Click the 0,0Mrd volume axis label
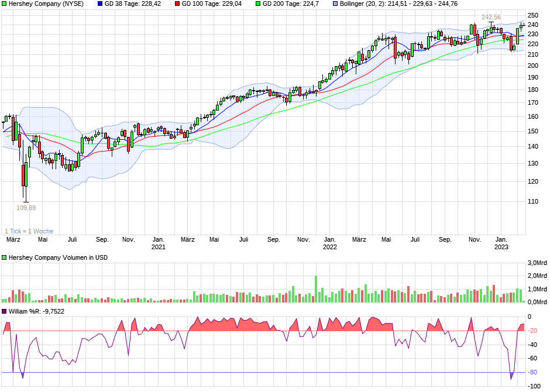Screen dimensions: 550x392 (537, 302)
